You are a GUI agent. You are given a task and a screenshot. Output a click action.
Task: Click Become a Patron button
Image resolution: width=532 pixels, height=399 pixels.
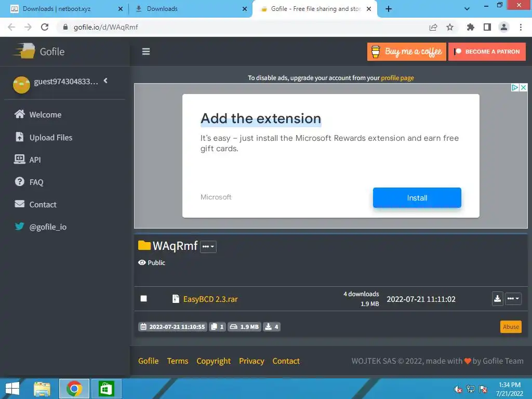coord(487,51)
